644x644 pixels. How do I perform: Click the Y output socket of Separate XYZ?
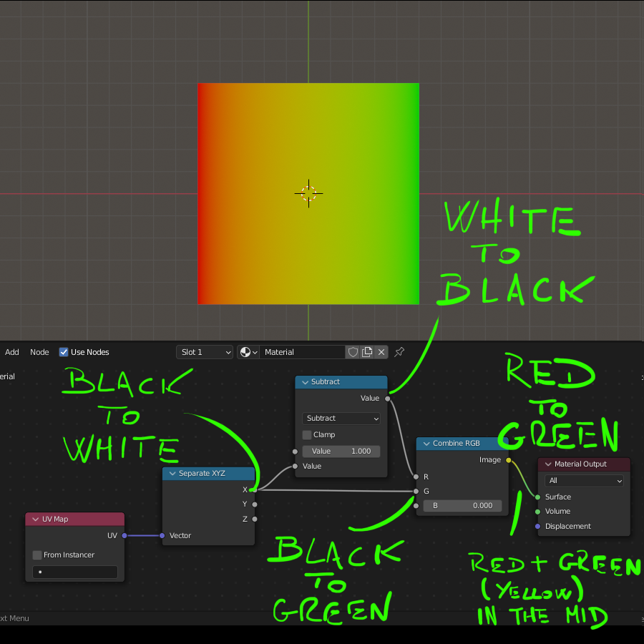(255, 504)
